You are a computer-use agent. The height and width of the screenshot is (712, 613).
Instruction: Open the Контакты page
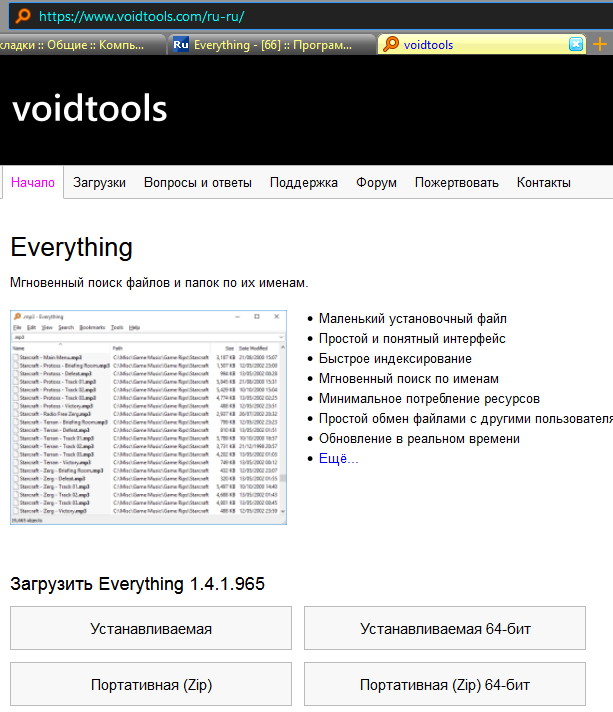[544, 183]
